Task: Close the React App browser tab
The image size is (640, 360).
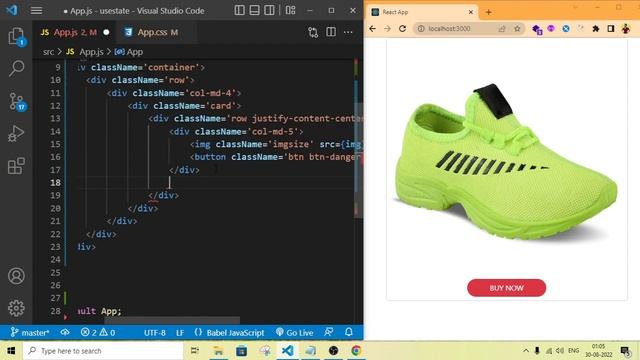Action: tap(470, 12)
